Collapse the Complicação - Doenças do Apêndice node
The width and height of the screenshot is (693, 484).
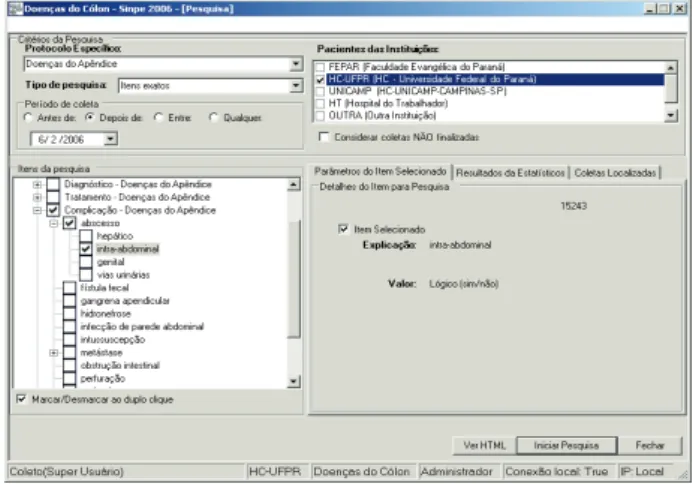38,210
